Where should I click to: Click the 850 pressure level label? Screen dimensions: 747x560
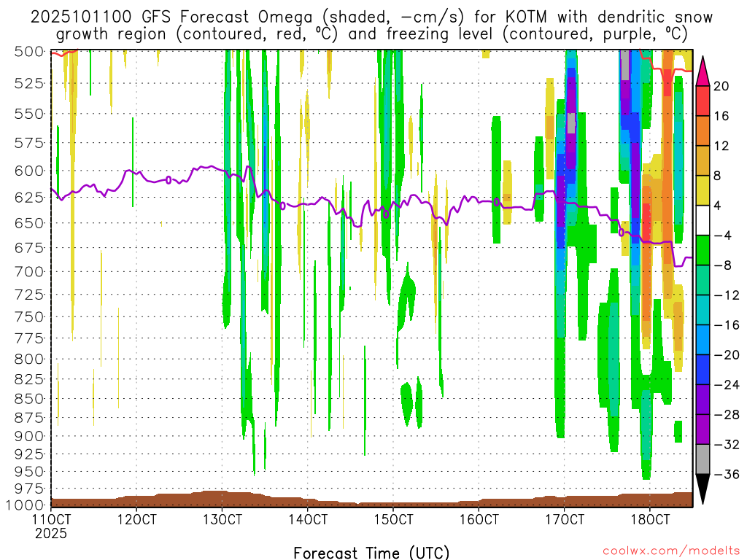click(x=29, y=399)
